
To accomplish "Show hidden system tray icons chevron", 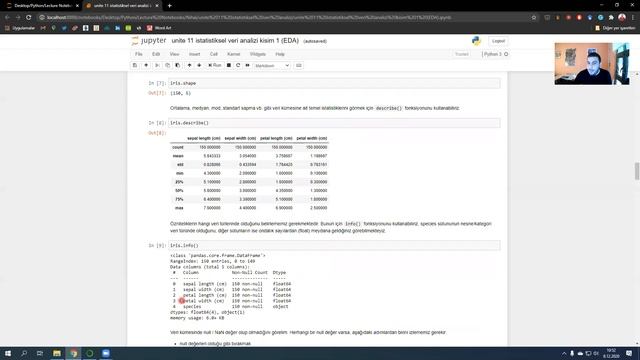I will point(564,353).
